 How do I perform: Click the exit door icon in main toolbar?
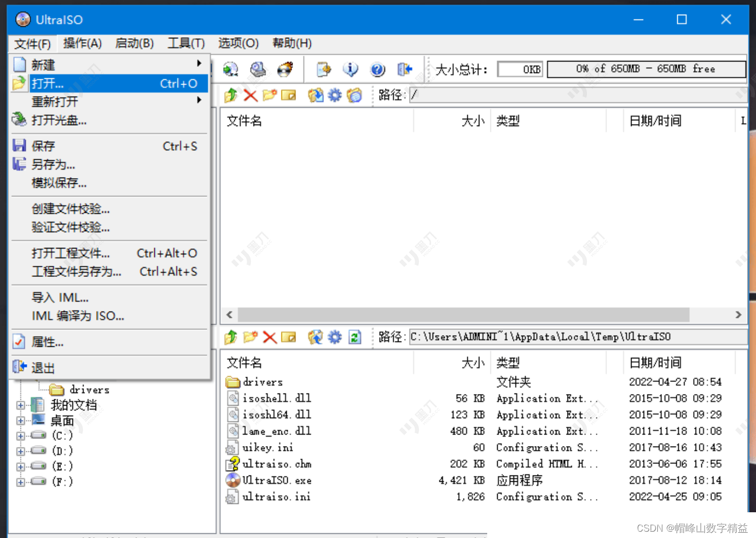pos(405,69)
